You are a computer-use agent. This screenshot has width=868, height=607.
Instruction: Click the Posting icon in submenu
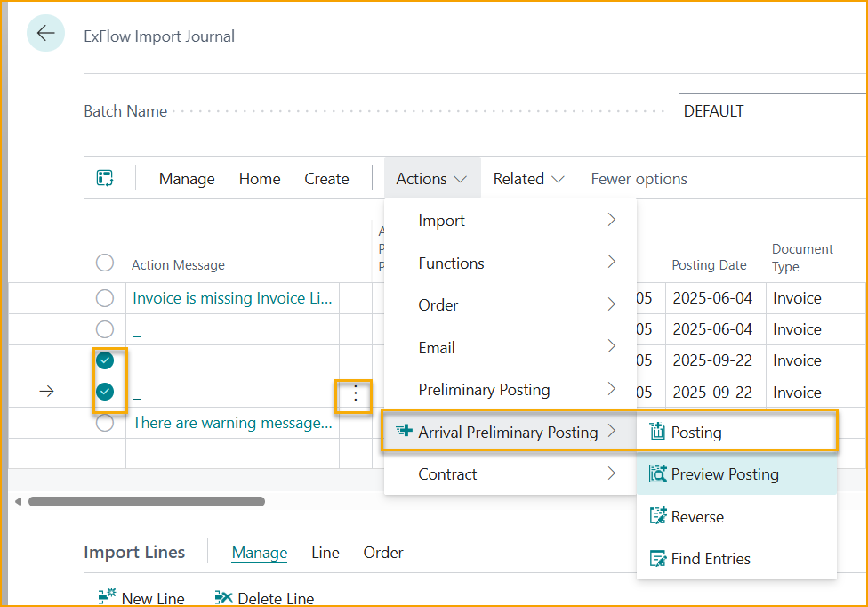[x=657, y=432]
